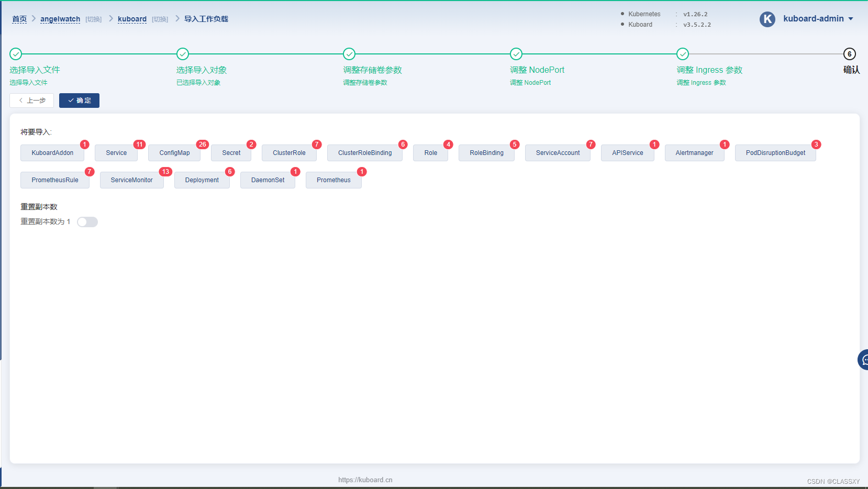Click the 调整 NodePort step title
The height and width of the screenshot is (489, 868).
click(537, 70)
